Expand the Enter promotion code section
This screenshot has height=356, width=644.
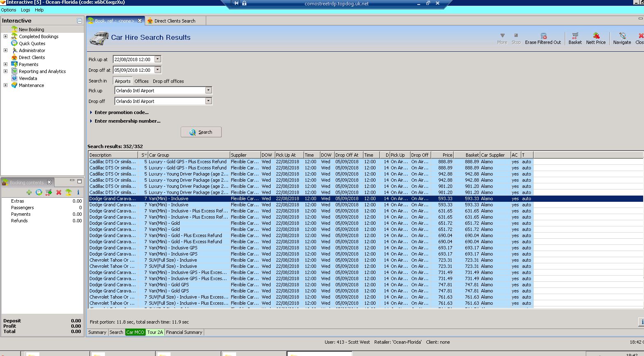121,112
